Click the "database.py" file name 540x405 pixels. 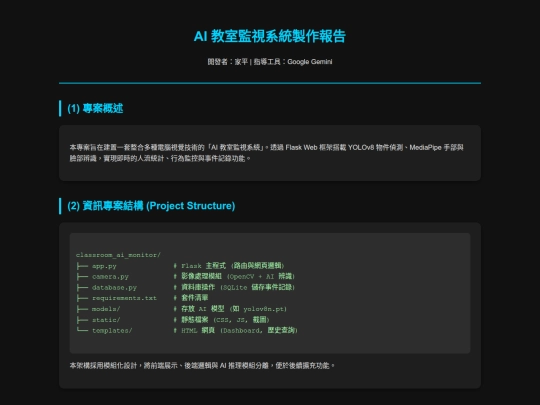114,288
